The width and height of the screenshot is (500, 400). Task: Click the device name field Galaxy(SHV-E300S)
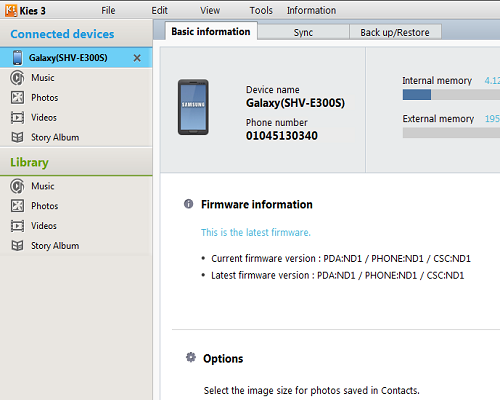(x=295, y=103)
